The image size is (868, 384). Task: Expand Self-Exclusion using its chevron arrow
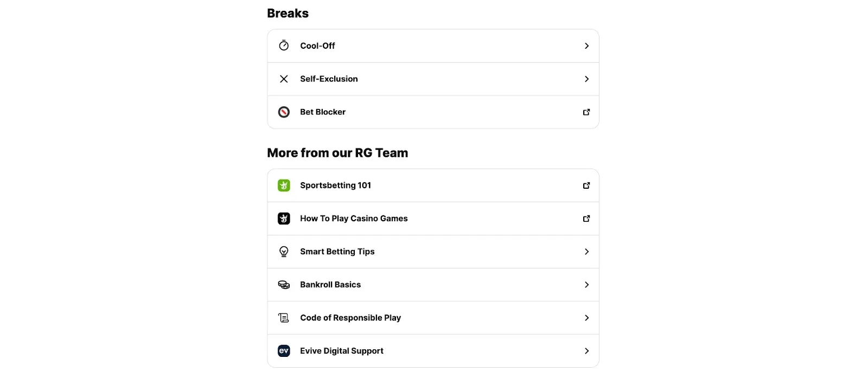[586, 79]
